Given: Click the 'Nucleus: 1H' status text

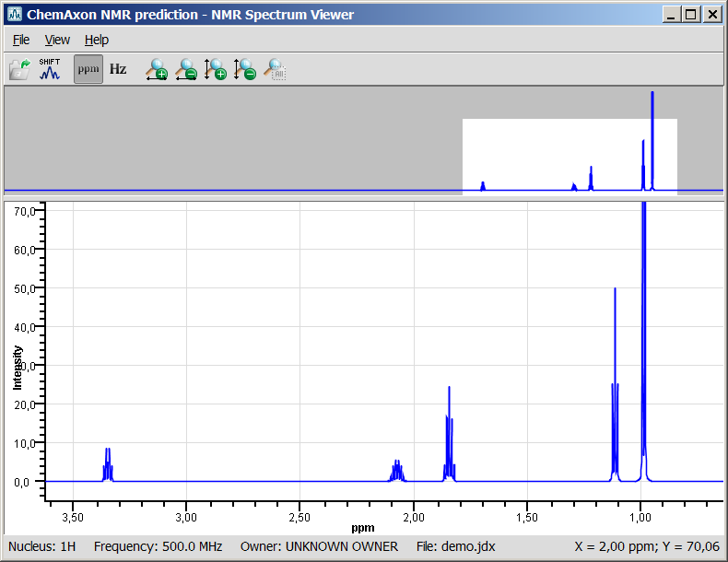Looking at the screenshot, I should click(41, 546).
